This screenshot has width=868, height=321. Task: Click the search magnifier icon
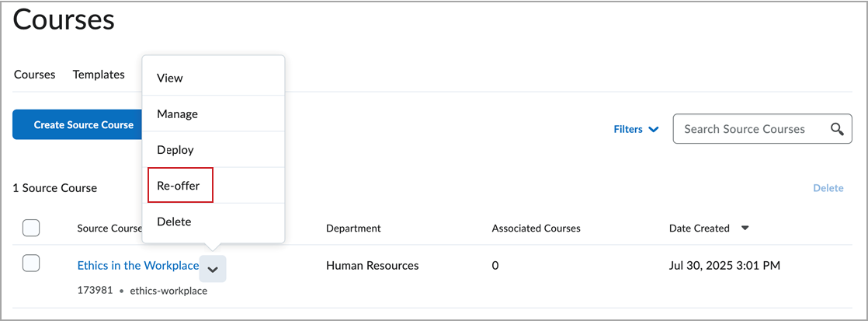pos(837,129)
